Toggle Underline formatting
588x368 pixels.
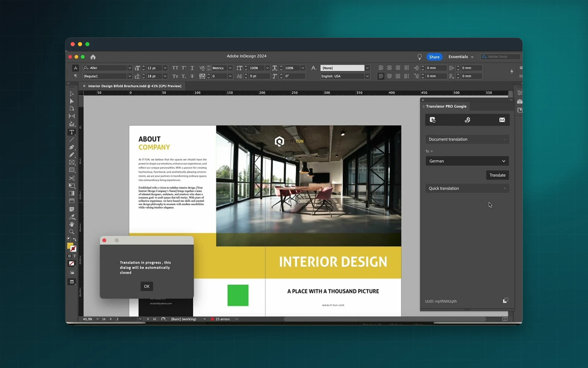192,68
